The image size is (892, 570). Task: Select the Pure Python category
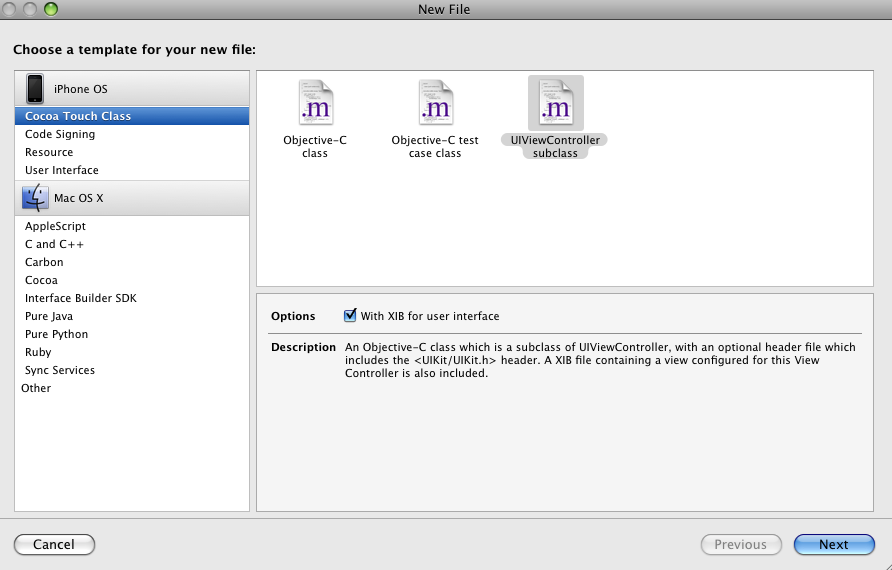coord(132,334)
